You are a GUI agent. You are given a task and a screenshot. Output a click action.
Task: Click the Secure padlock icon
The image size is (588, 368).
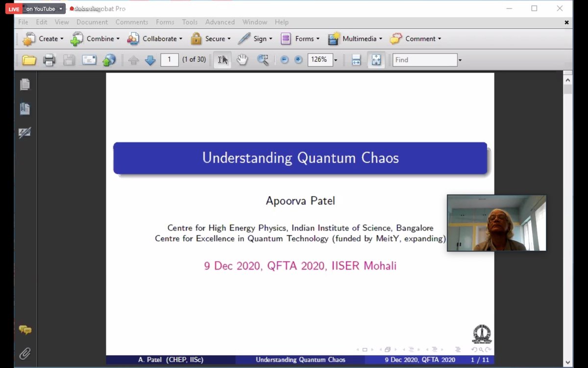[196, 39]
